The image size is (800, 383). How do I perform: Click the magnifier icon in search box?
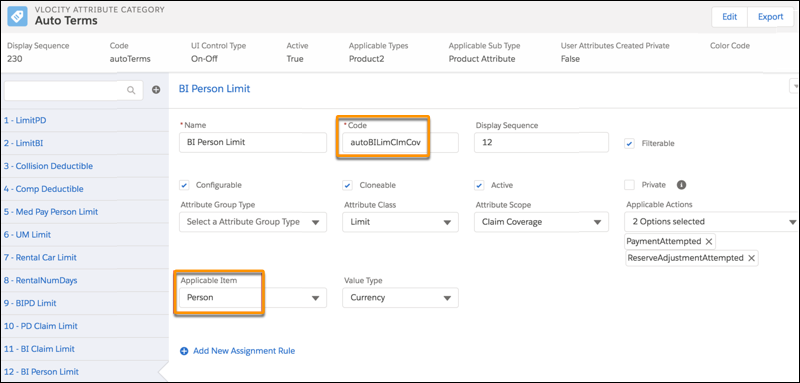point(131,90)
